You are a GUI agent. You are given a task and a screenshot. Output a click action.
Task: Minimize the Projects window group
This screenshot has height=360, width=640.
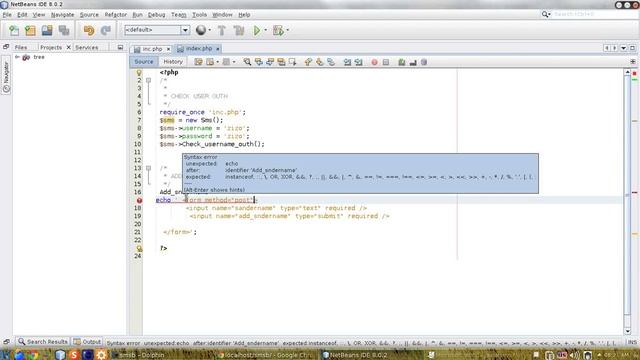tap(120, 47)
